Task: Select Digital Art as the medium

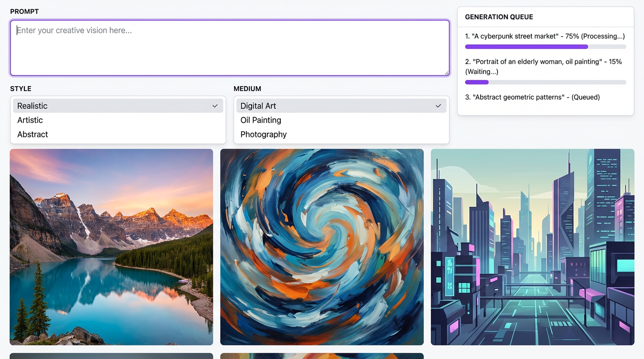Action: pyautogui.click(x=258, y=106)
